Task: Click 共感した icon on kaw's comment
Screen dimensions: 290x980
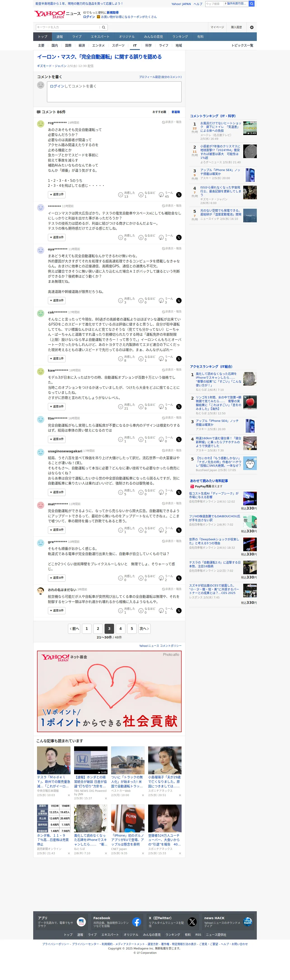Action: click(x=120, y=407)
